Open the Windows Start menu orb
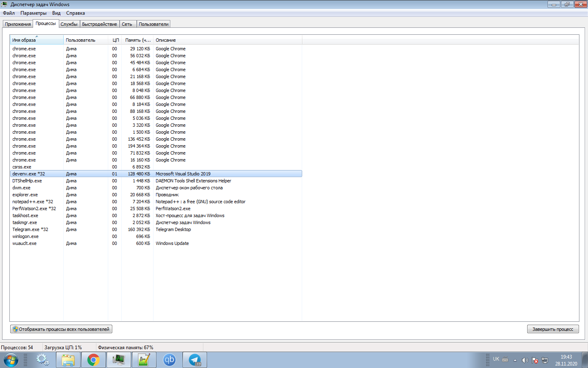Screen dimensions: 588x368 tap(11, 360)
